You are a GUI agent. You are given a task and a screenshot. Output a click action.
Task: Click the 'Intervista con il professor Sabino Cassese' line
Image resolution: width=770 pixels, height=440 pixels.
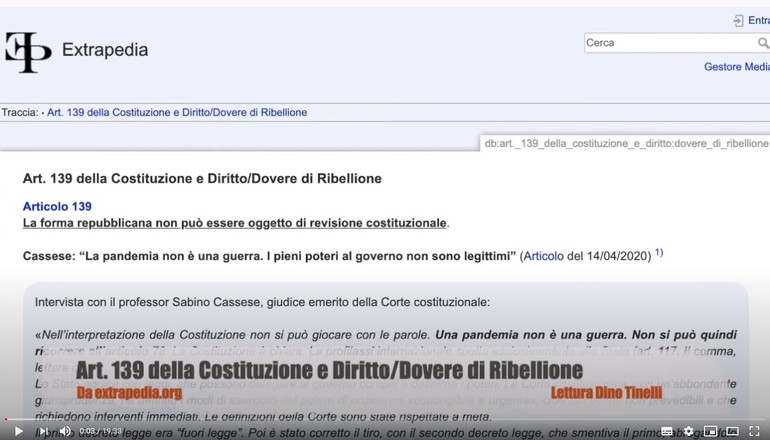tap(262, 302)
